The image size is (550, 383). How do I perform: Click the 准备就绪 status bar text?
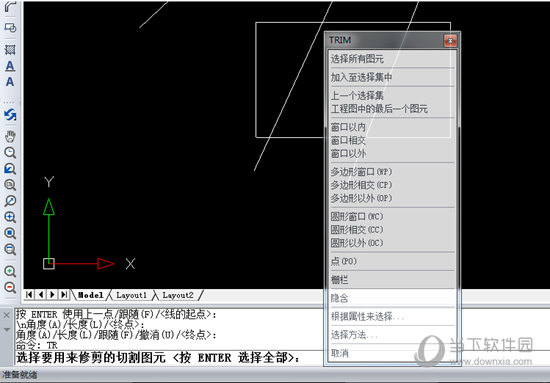(x=19, y=375)
